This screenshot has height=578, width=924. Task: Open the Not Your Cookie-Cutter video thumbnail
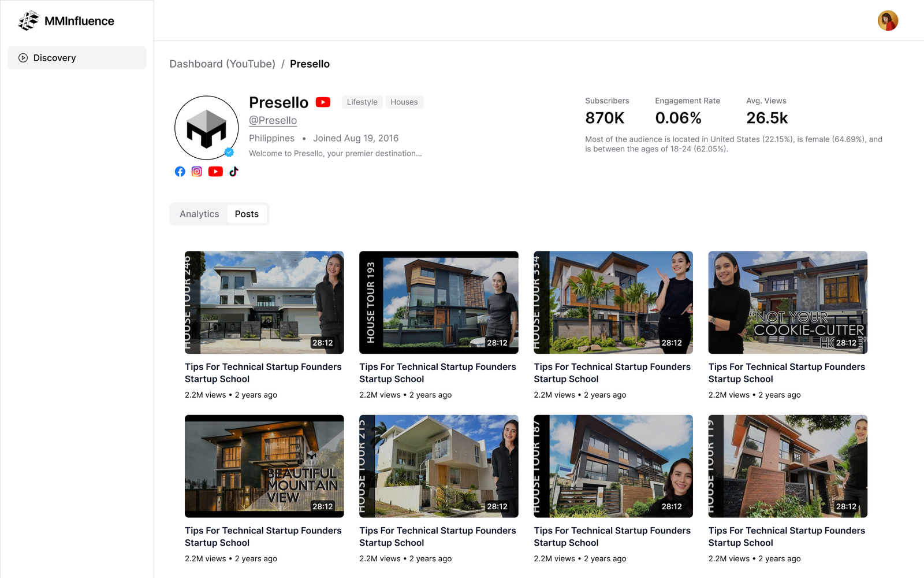click(788, 302)
